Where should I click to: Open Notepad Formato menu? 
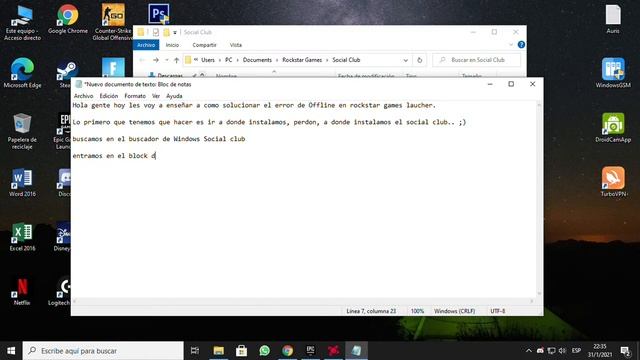[x=135, y=96]
